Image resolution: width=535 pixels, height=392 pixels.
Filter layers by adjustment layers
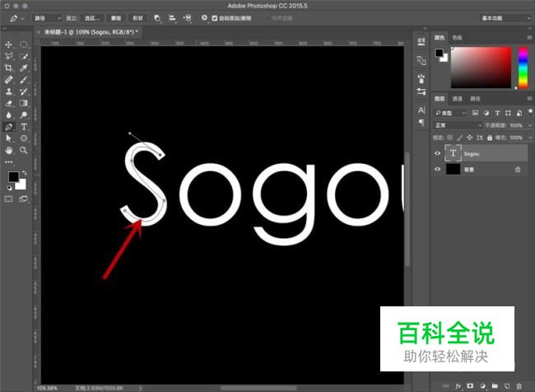pyautogui.click(x=486, y=113)
